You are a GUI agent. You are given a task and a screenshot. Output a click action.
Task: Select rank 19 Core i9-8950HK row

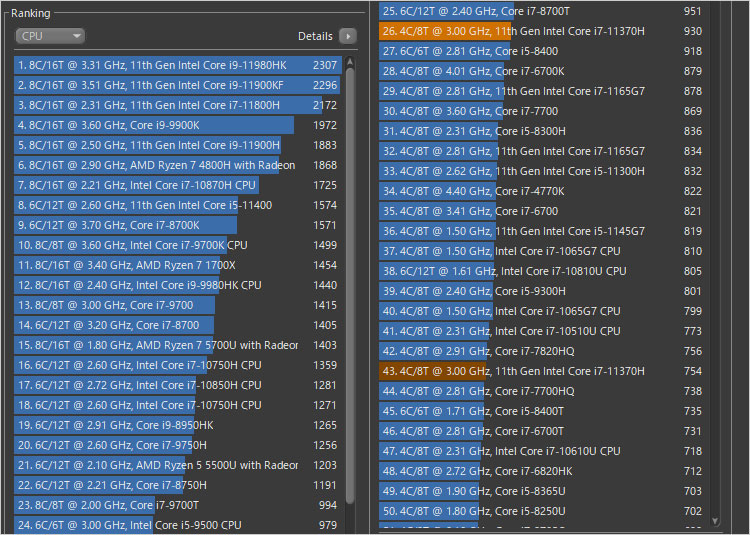pos(178,425)
